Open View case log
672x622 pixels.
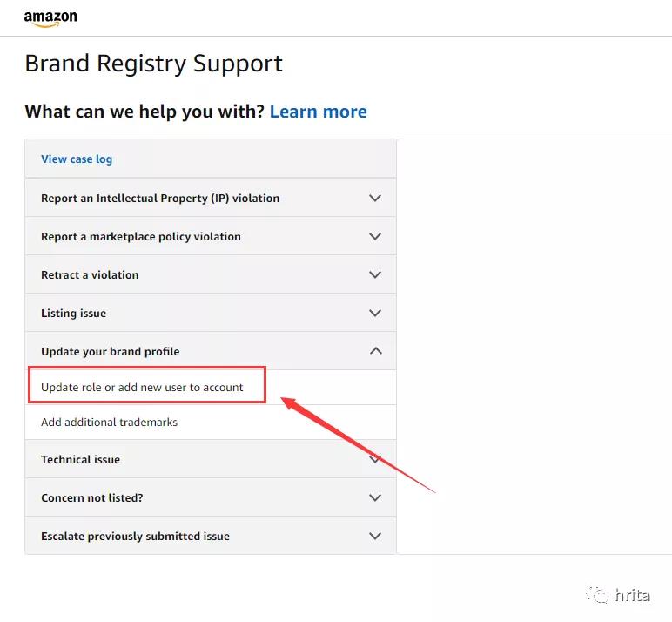(77, 159)
